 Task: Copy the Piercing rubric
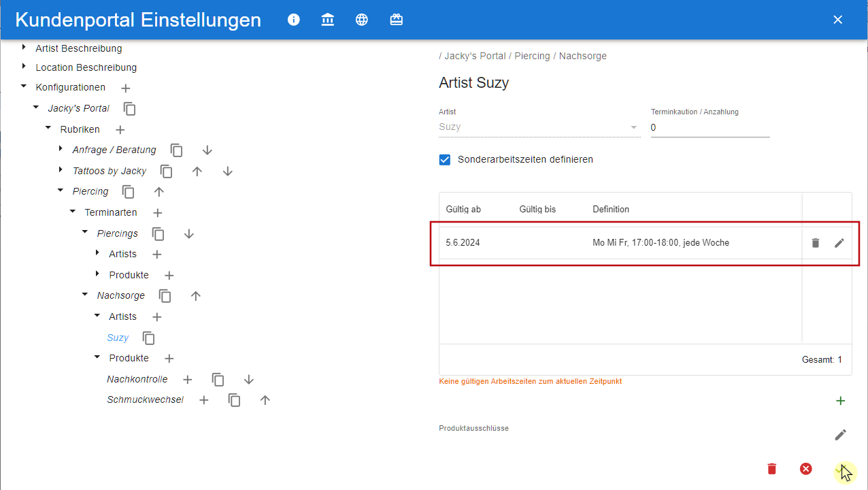[x=129, y=192]
